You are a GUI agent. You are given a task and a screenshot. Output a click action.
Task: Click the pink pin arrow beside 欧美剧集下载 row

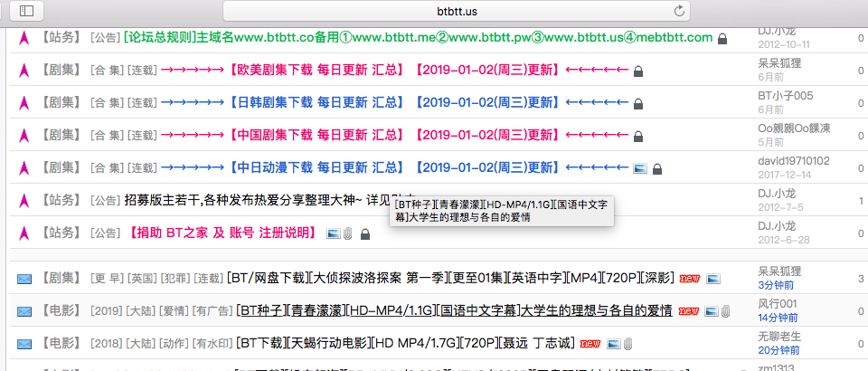[x=24, y=71]
